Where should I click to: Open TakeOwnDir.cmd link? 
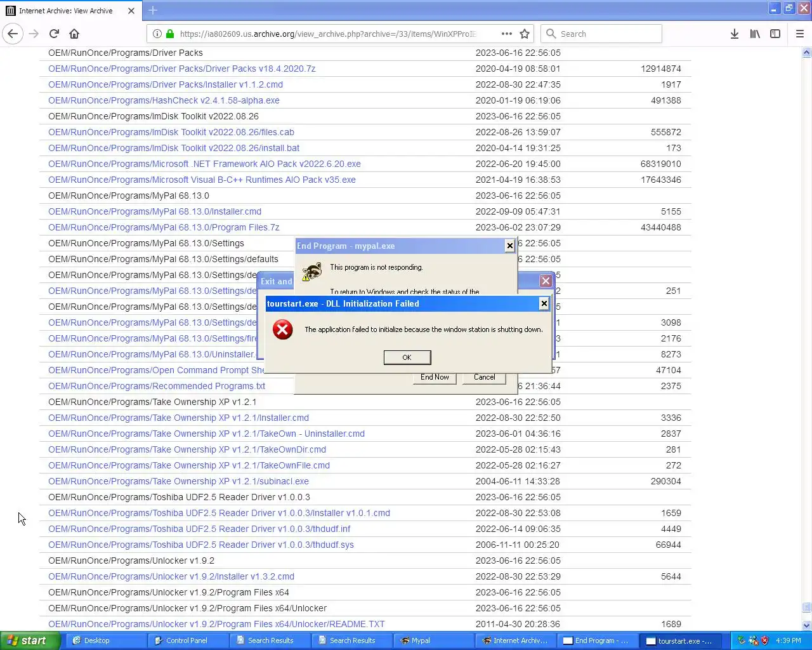[187, 449]
